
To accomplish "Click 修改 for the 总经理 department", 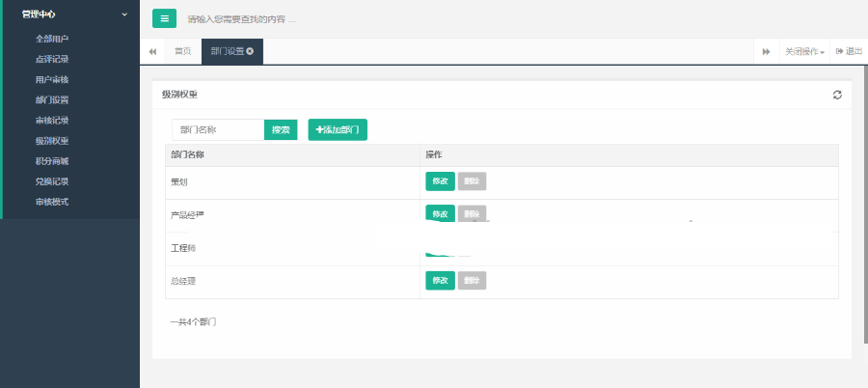I will click(x=440, y=281).
